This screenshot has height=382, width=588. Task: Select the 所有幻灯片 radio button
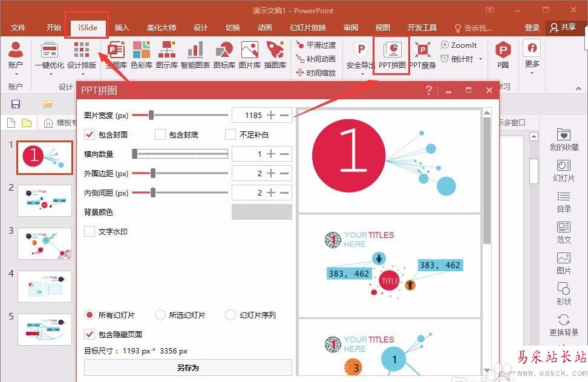click(90, 314)
